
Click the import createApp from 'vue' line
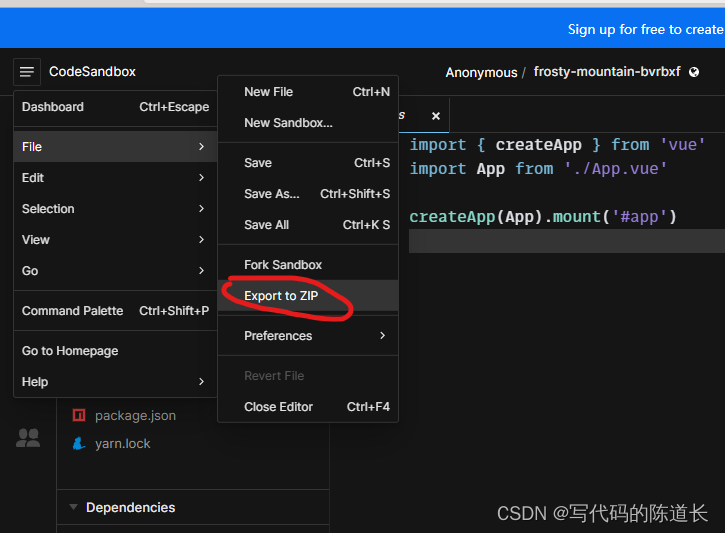(x=557, y=145)
